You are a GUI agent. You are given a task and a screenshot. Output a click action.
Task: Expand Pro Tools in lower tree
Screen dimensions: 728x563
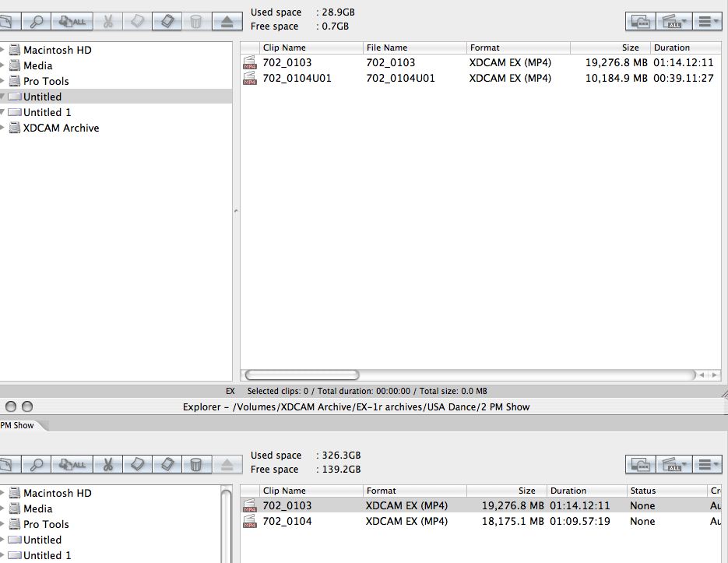click(x=2, y=524)
